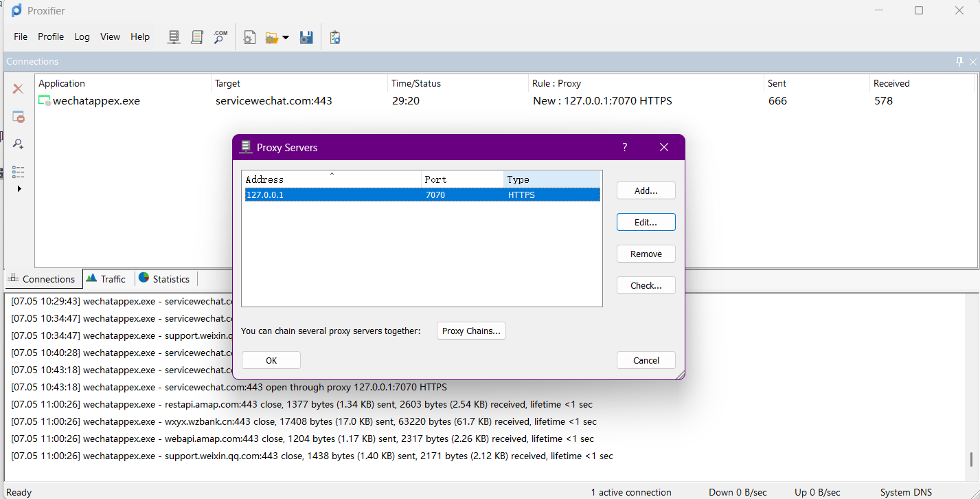Expand the arrow beside the Open Profile folder

tap(286, 38)
